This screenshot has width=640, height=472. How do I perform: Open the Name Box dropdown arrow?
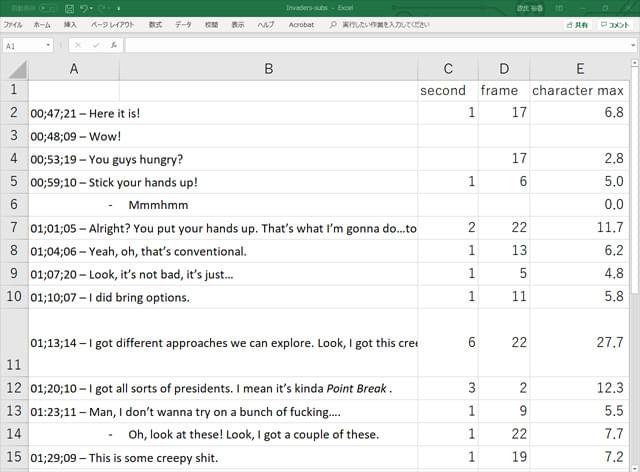tap(48, 45)
